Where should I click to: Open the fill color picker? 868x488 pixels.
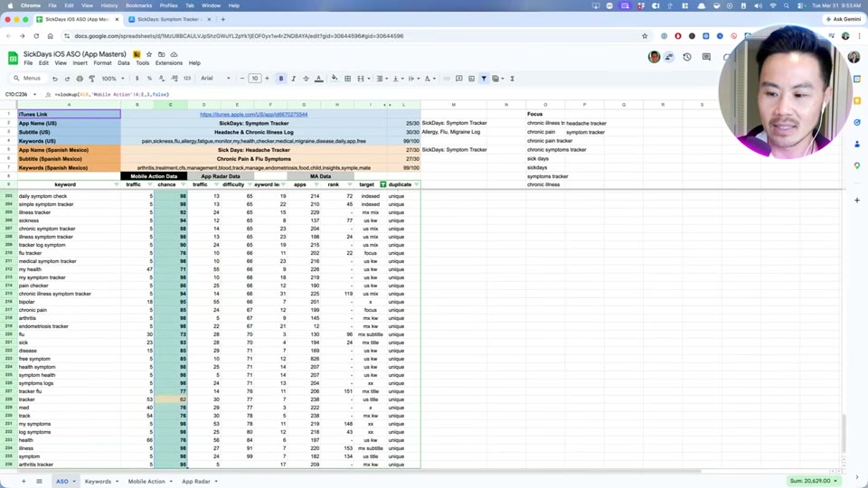tap(335, 79)
